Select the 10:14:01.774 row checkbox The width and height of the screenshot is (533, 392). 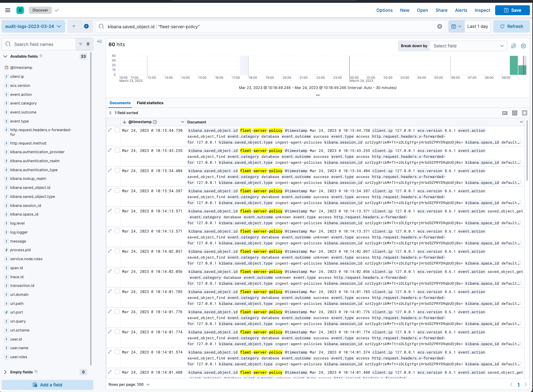tap(117, 332)
